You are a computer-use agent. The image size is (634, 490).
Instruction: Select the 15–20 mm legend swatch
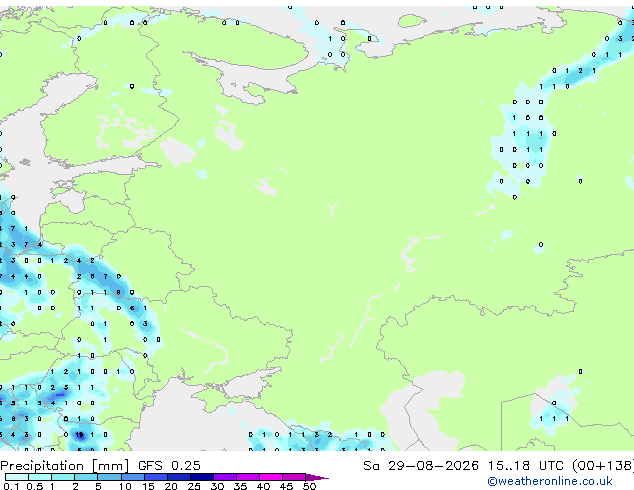click(155, 477)
